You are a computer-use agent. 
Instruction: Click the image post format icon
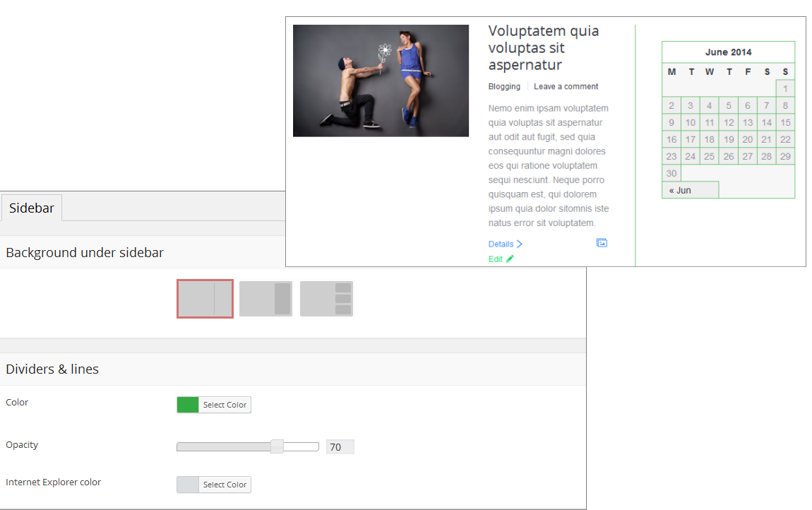pos(602,243)
